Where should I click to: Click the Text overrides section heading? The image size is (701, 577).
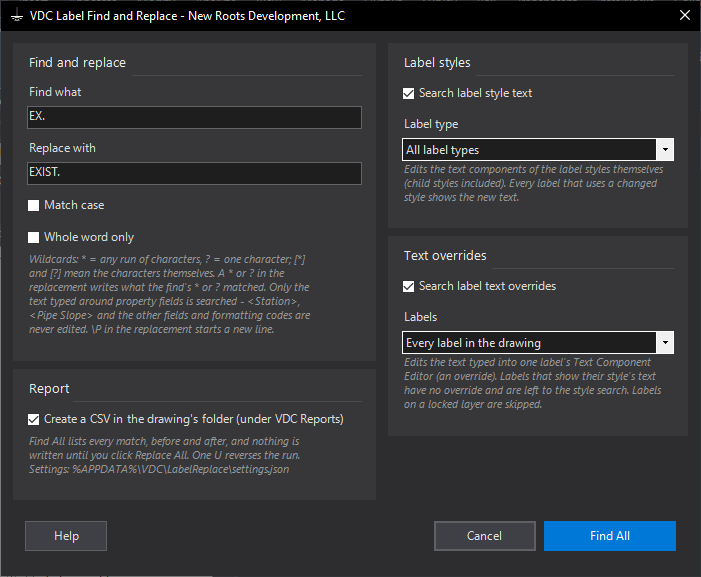[x=445, y=256]
